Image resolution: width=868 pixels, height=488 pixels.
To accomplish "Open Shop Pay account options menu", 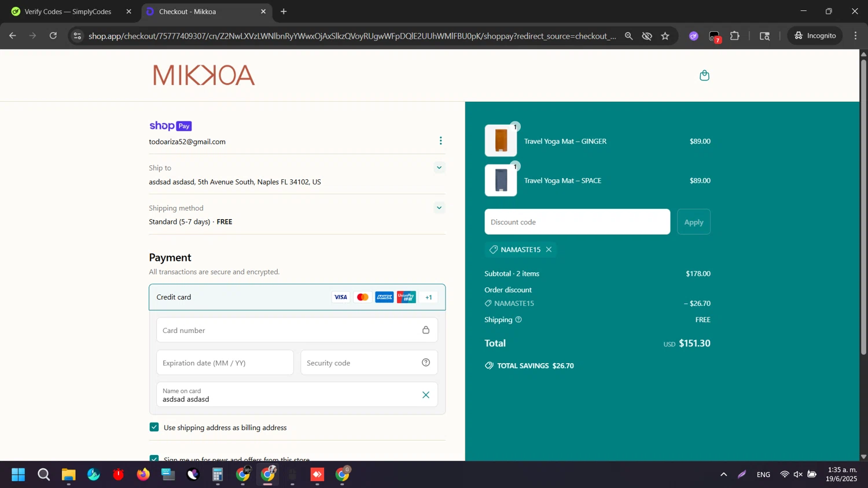I will (x=440, y=141).
